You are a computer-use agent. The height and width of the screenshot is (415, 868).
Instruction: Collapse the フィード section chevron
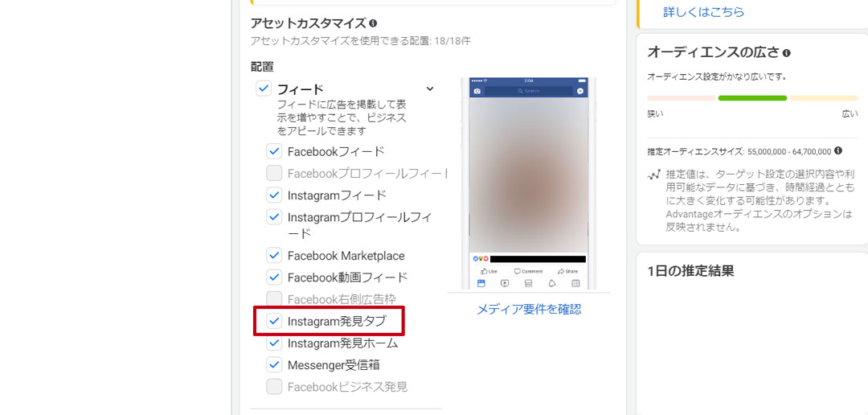(430, 88)
